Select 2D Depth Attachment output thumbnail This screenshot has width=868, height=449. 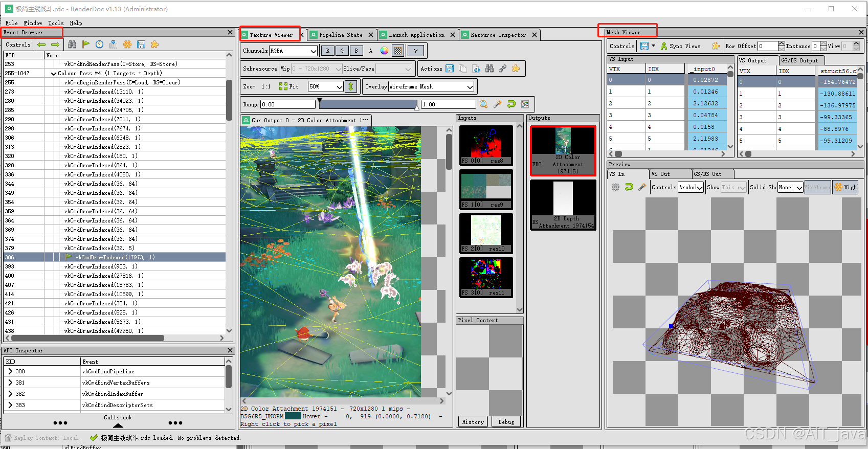coord(563,205)
